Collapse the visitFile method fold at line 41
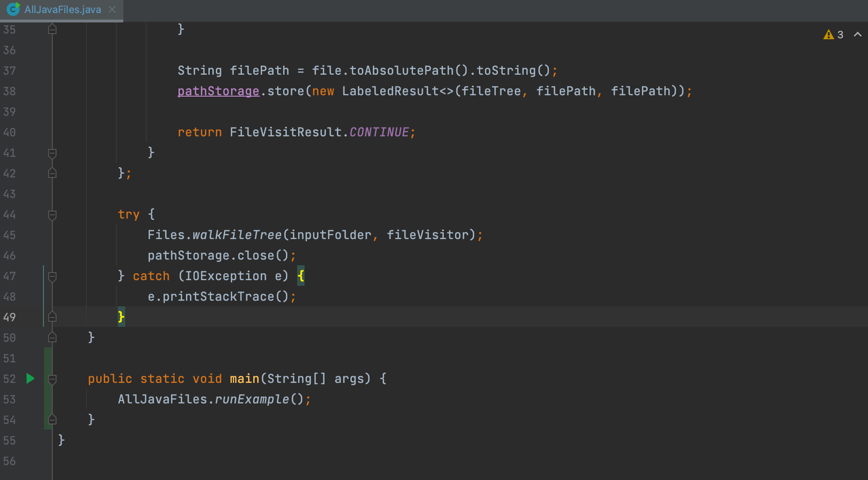The height and width of the screenshot is (480, 868). [52, 153]
